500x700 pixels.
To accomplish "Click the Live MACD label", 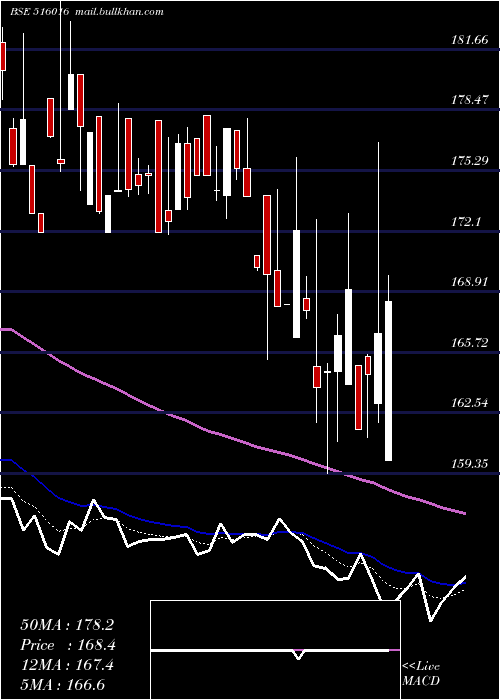I will click(421, 674).
